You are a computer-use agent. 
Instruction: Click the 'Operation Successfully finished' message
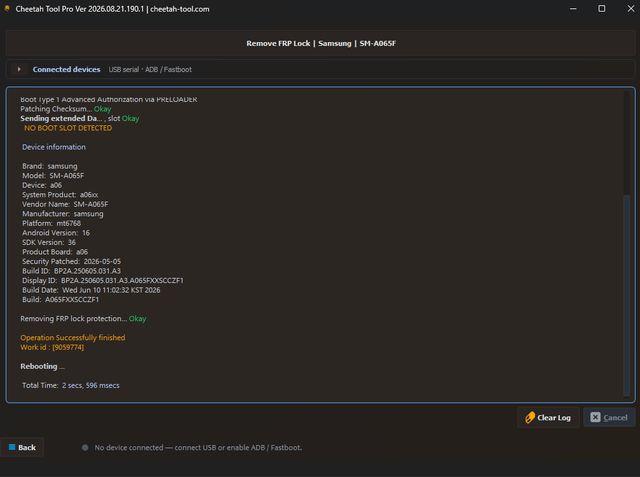pos(73,337)
